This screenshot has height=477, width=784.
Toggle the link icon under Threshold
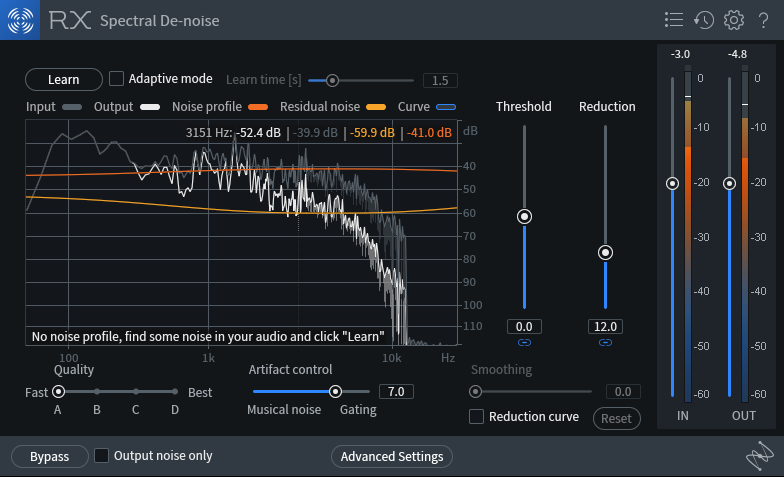(x=524, y=342)
